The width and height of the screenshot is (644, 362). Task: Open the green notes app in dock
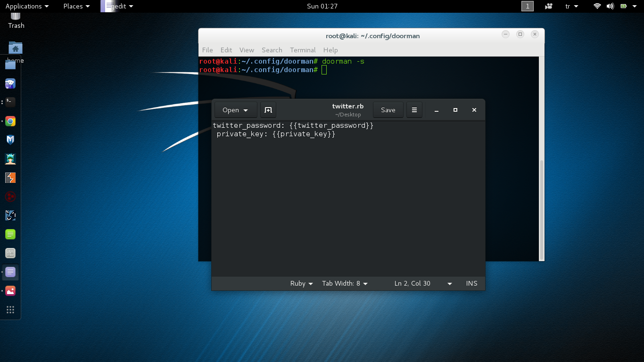(10, 234)
